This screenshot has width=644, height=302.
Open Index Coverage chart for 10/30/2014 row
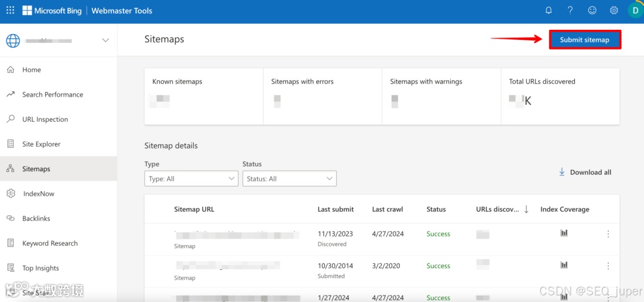pyautogui.click(x=564, y=265)
